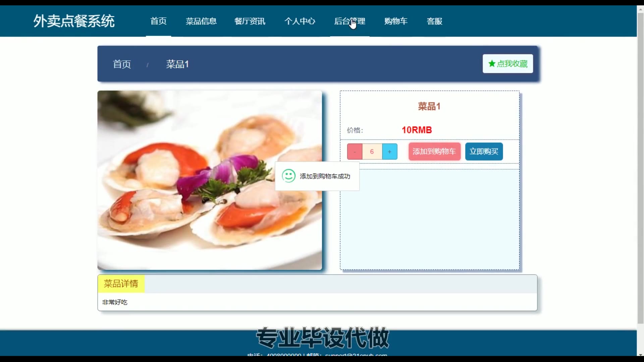Decrease quantity with the minus button

[x=355, y=152]
